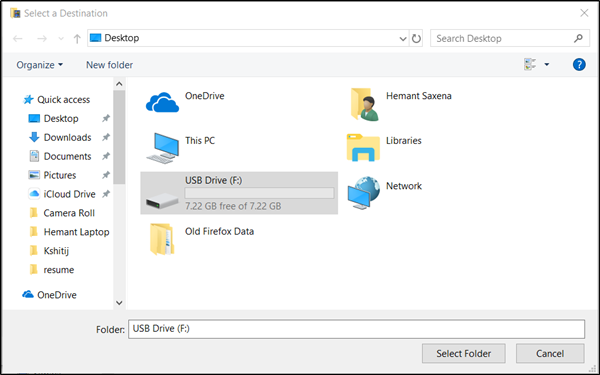Viewport: 600px width, 375px height.
Task: Open the OneDrive cloud icon in file list
Action: (x=162, y=102)
